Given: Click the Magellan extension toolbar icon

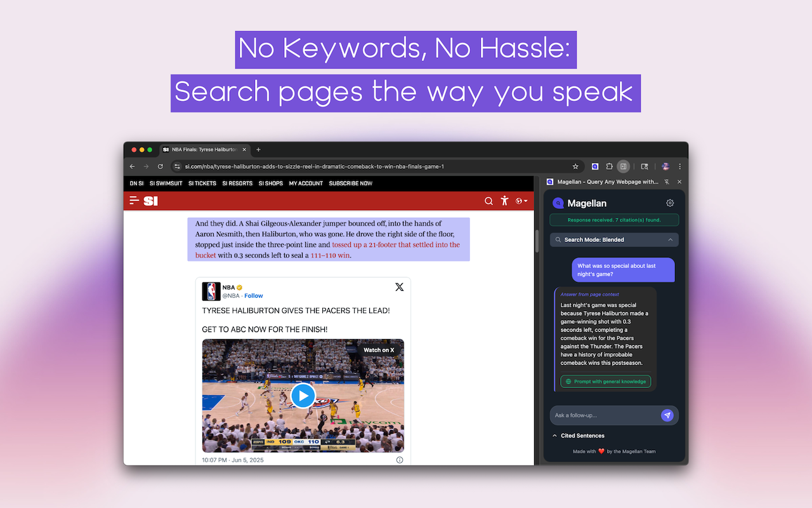Looking at the screenshot, I should tap(595, 166).
